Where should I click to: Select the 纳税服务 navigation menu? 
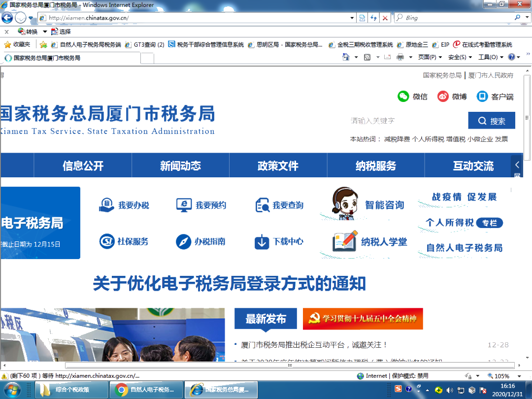pyautogui.click(x=375, y=166)
